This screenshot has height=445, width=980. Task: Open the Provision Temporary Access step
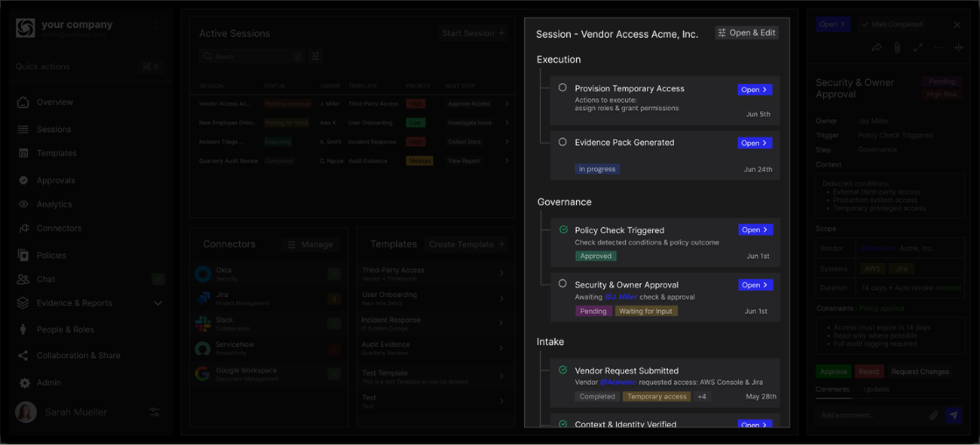click(x=755, y=90)
